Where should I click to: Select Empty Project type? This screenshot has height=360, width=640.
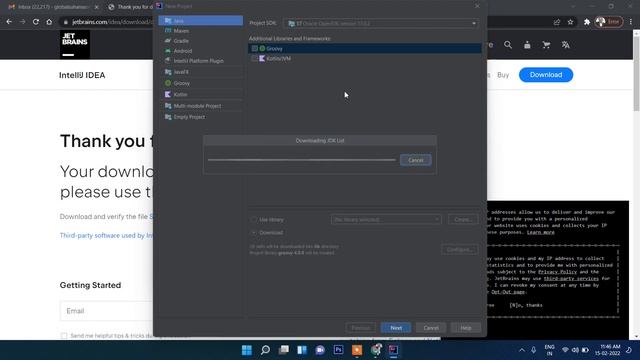click(200, 117)
